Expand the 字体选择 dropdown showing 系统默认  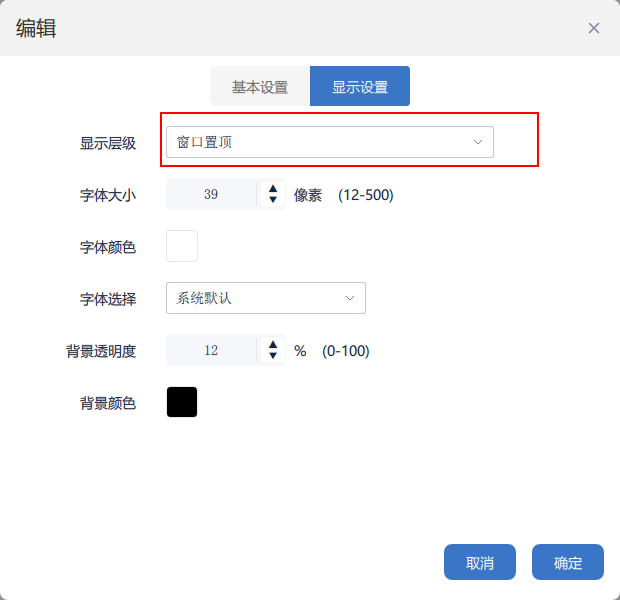pos(265,298)
